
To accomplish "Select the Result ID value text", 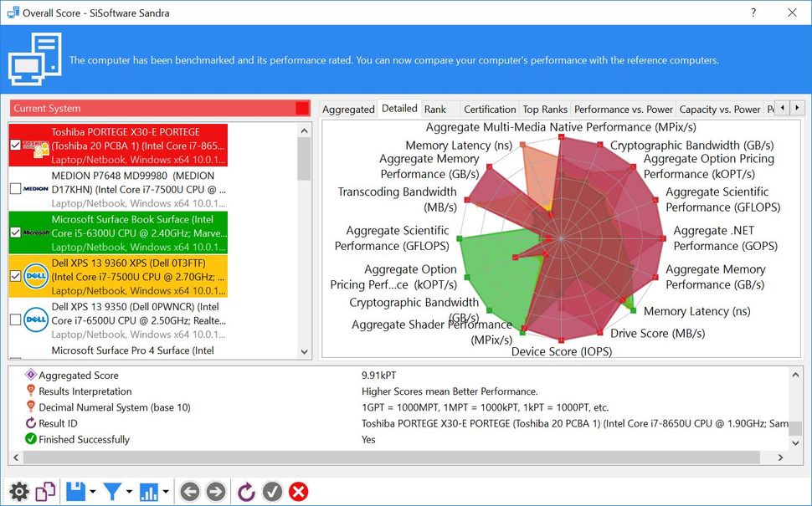I will coord(575,423).
